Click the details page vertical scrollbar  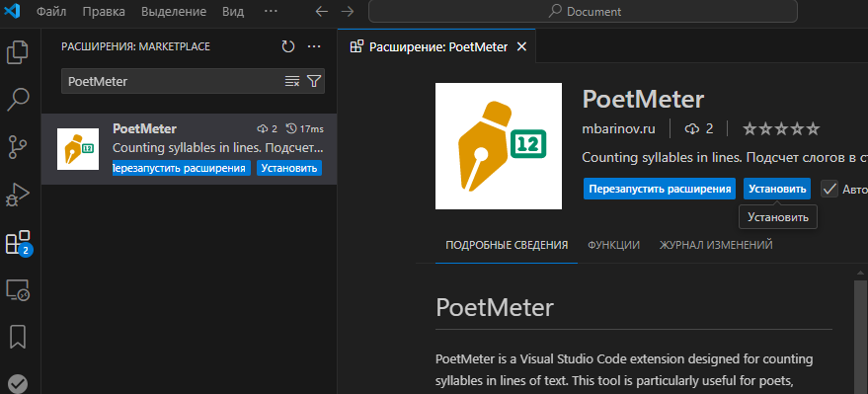tap(860, 337)
